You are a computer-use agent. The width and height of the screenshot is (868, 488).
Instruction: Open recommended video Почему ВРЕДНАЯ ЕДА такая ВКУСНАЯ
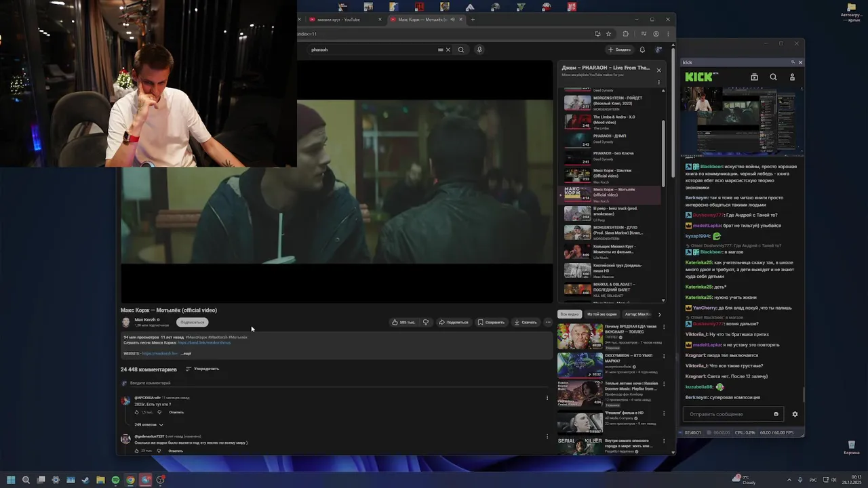[608, 335]
